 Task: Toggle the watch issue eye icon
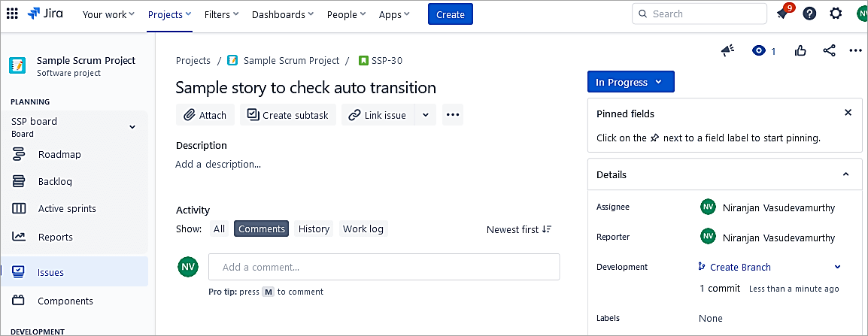coord(759,50)
